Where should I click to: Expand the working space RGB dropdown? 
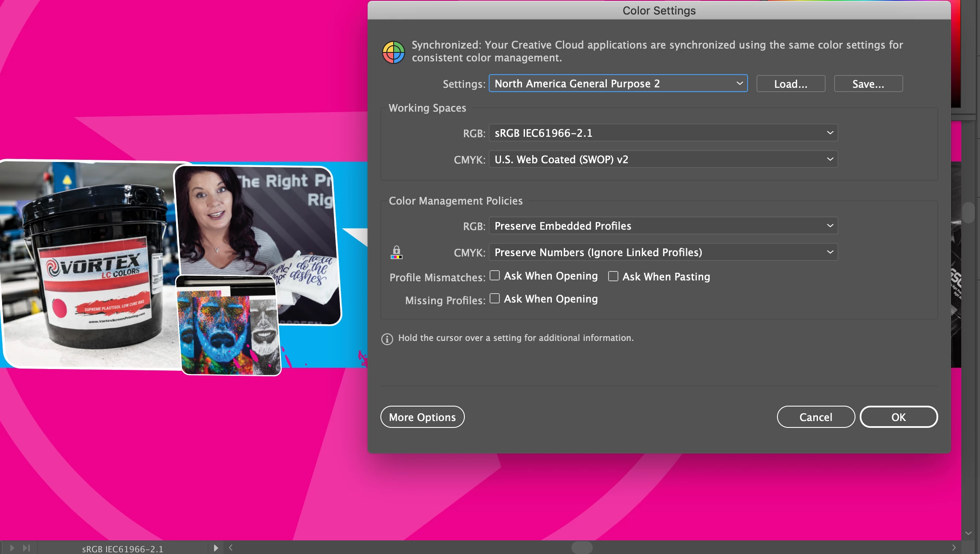click(x=663, y=133)
